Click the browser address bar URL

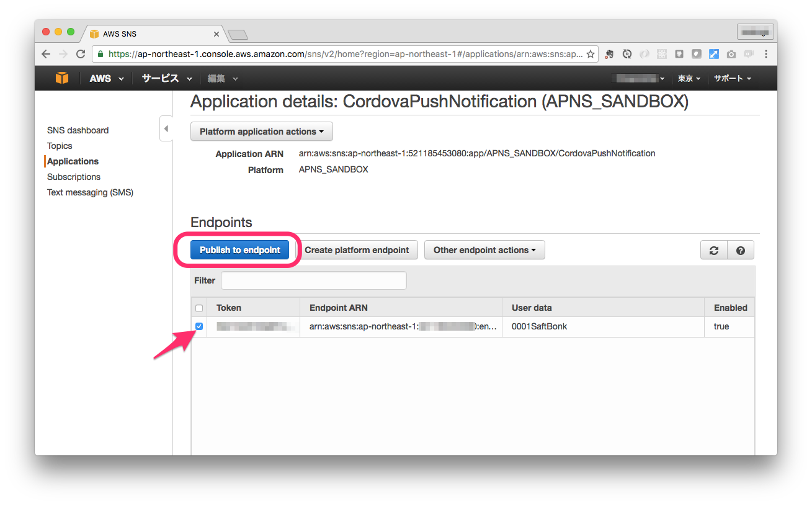[345, 54]
